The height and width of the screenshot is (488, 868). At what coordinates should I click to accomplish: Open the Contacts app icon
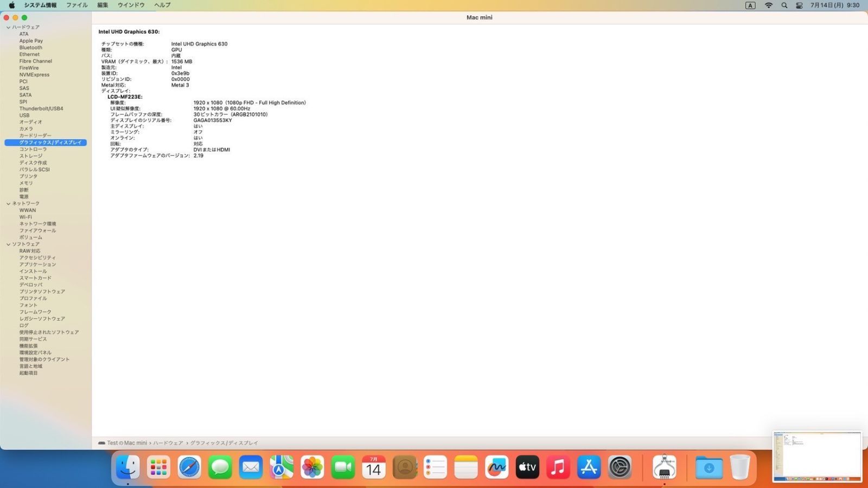405,467
